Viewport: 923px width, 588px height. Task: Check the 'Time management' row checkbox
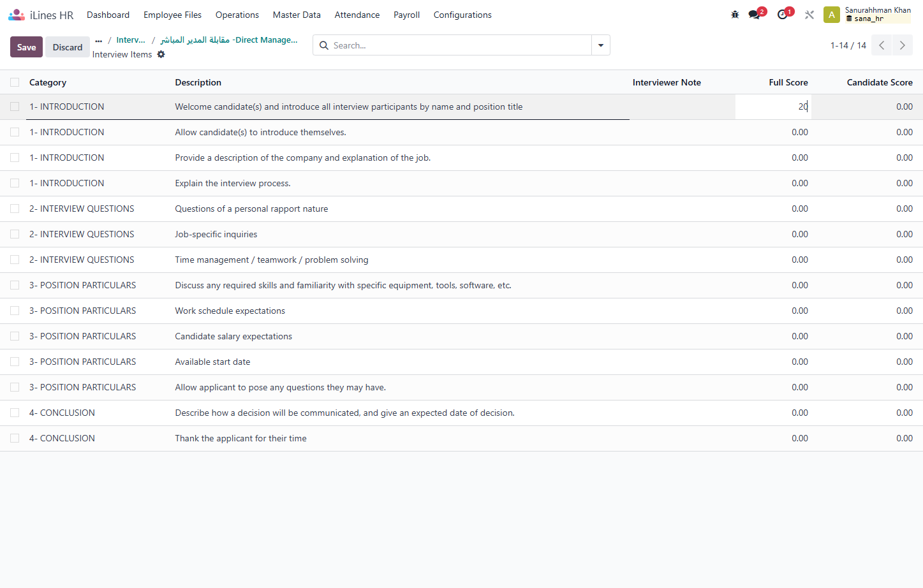click(x=15, y=260)
